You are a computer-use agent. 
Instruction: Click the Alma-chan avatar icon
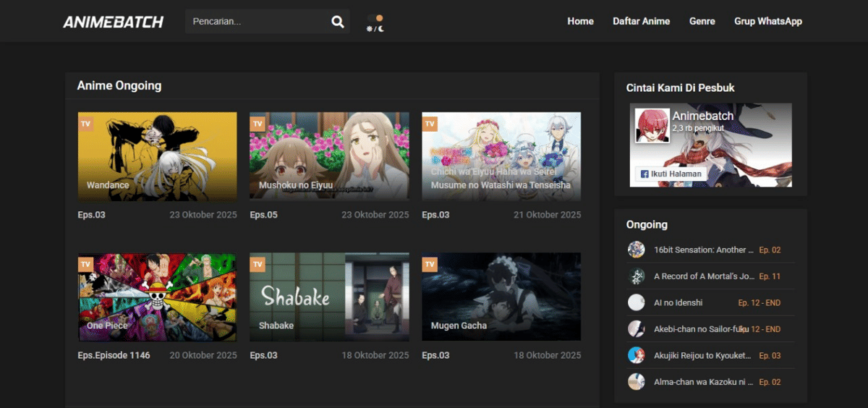tap(636, 382)
